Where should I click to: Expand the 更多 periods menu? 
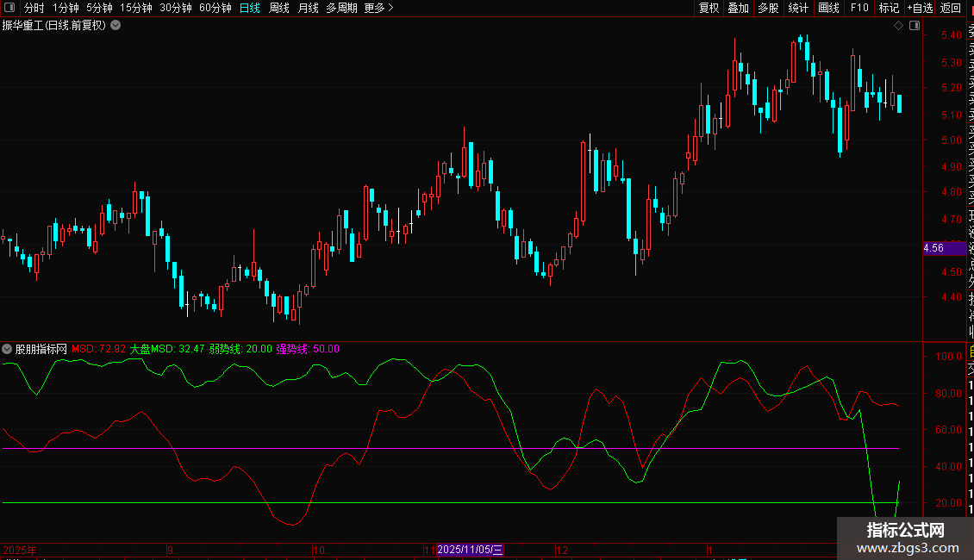tap(379, 8)
